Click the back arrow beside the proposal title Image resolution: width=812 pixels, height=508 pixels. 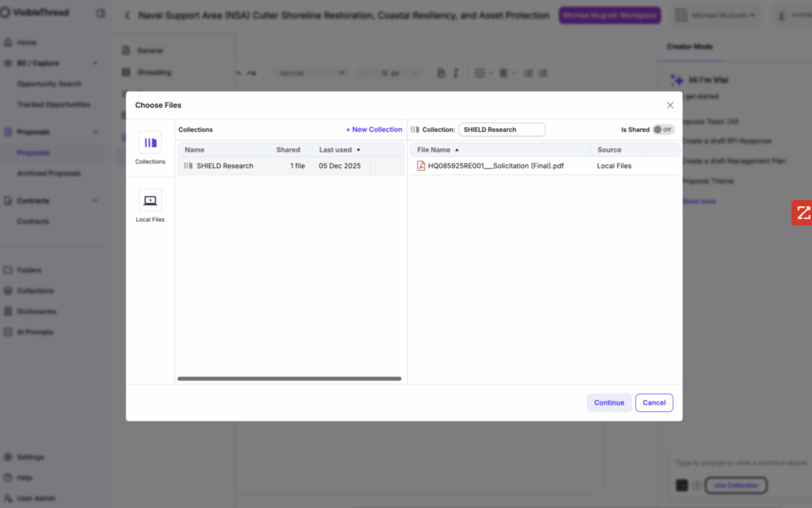point(128,16)
